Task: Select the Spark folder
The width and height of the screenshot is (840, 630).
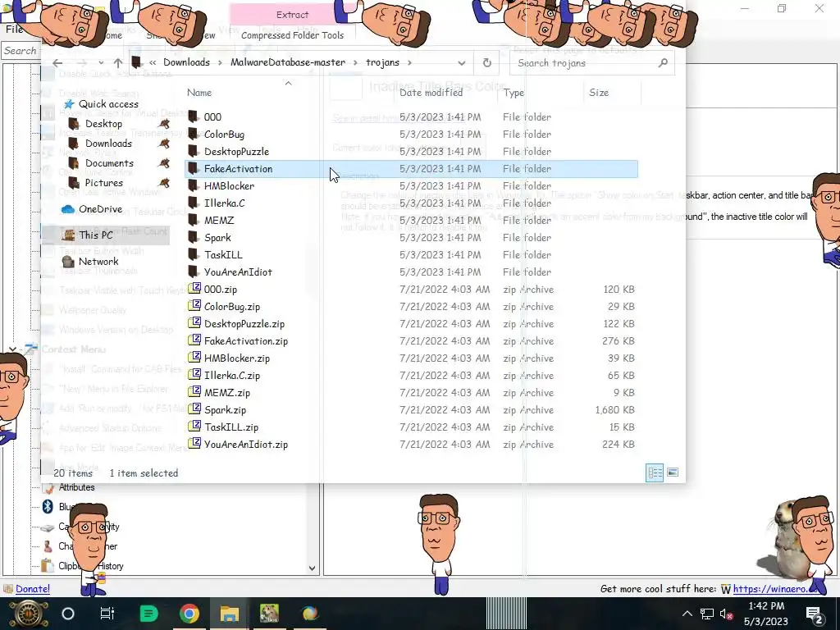Action: click(x=217, y=237)
